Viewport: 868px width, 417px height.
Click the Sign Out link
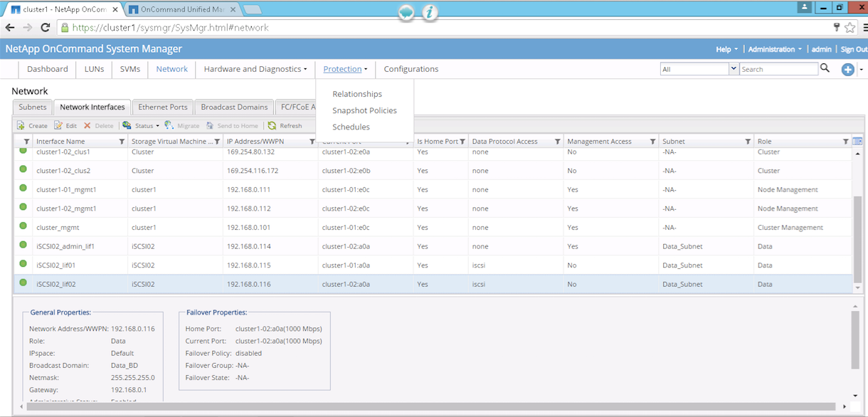coord(853,49)
